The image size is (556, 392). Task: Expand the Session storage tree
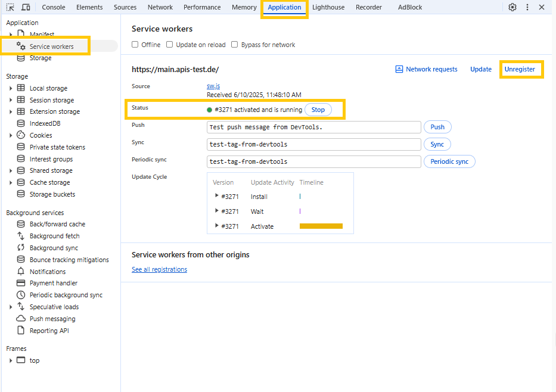[x=11, y=100]
